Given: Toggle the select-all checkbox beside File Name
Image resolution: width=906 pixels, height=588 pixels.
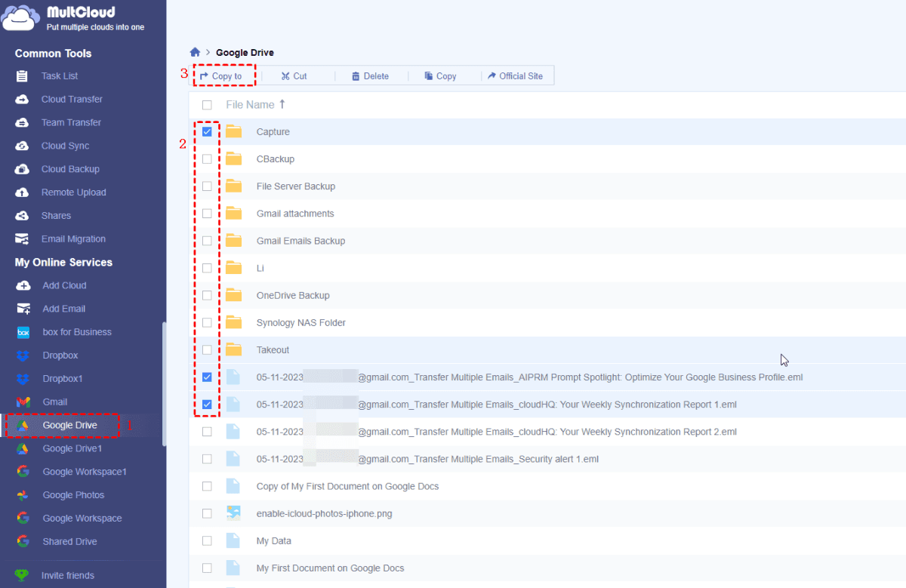Looking at the screenshot, I should tap(207, 105).
